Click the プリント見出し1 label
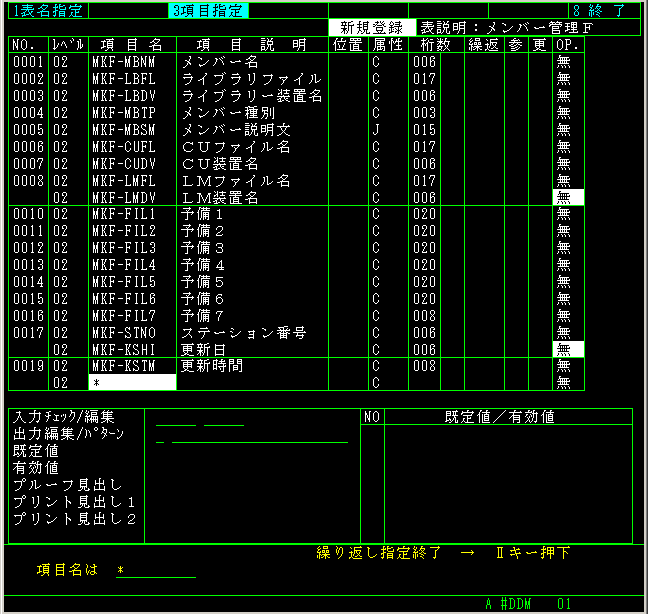The image size is (648, 614). [x=74, y=502]
